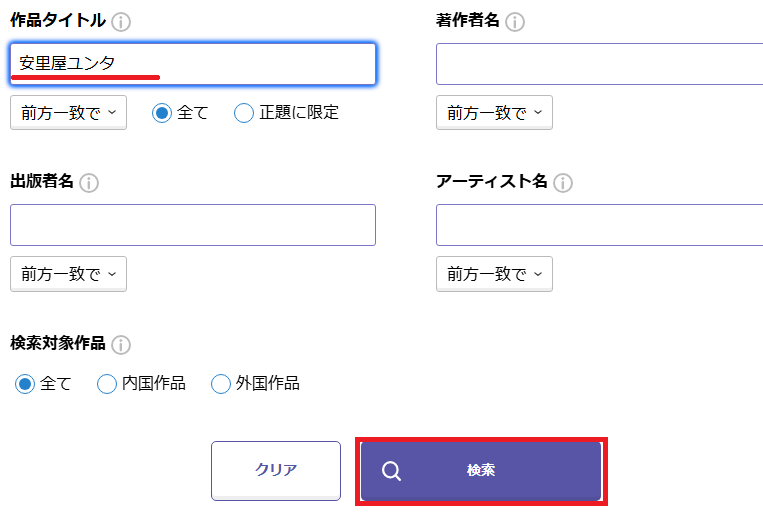Expand 前方一致で dropdown under 出版者名

click(x=69, y=274)
